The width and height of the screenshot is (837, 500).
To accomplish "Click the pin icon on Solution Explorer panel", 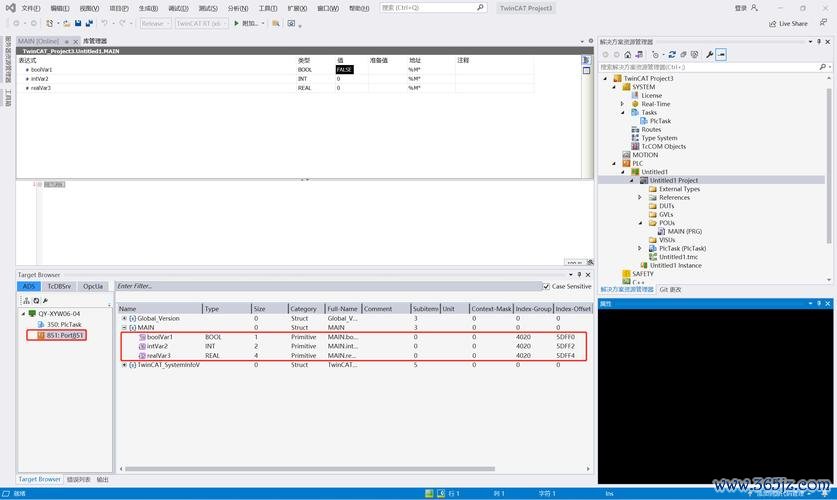I will pyautogui.click(x=819, y=42).
